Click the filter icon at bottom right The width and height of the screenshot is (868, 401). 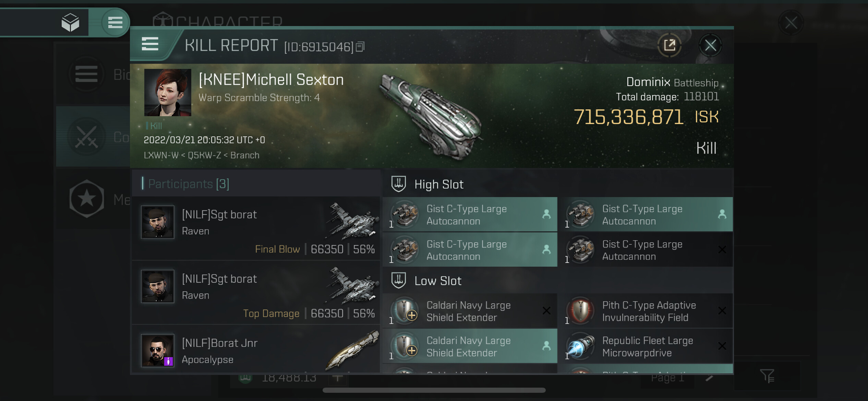click(767, 376)
